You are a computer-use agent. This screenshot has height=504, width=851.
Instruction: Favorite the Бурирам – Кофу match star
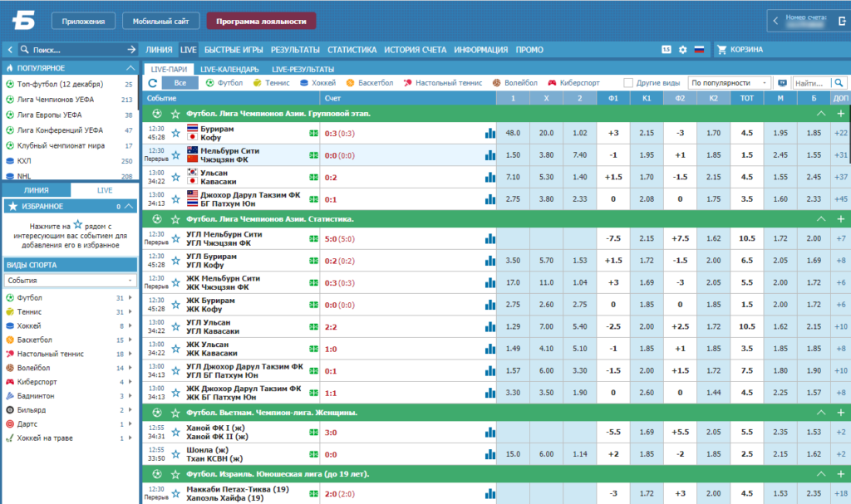point(175,133)
